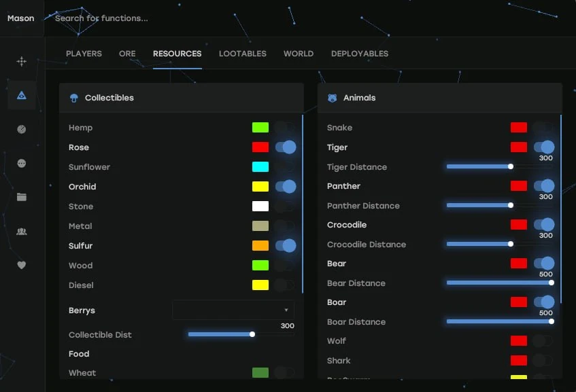This screenshot has height=392, width=576.
Task: Open the tan Metal color swatch
Action: click(260, 226)
